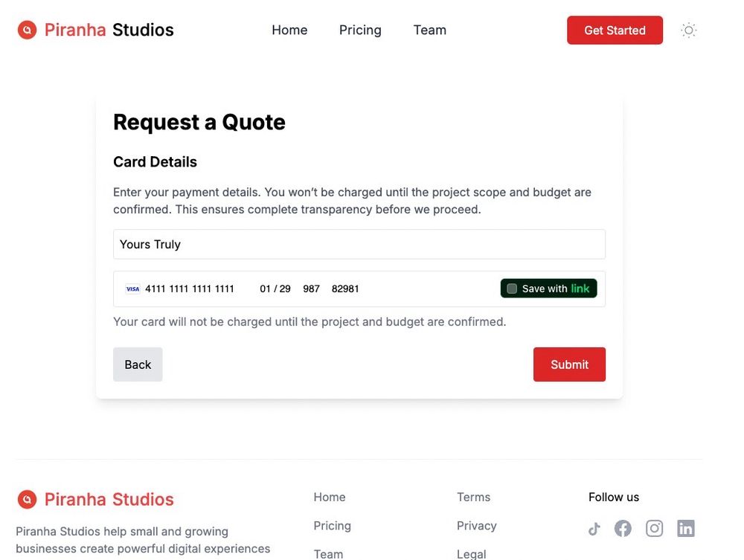Toggle the light/dark theme sun icon
This screenshot has width=744, height=560.
tap(689, 30)
